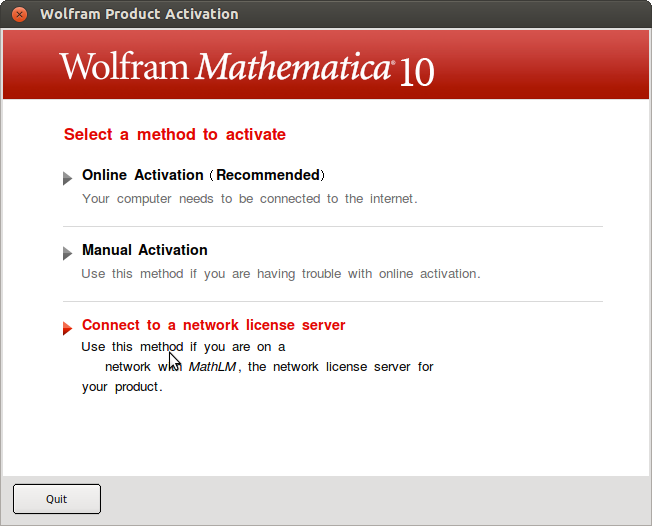This screenshot has width=652, height=526.
Task: Choose Online Activation (Recommended)
Action: pos(203,175)
